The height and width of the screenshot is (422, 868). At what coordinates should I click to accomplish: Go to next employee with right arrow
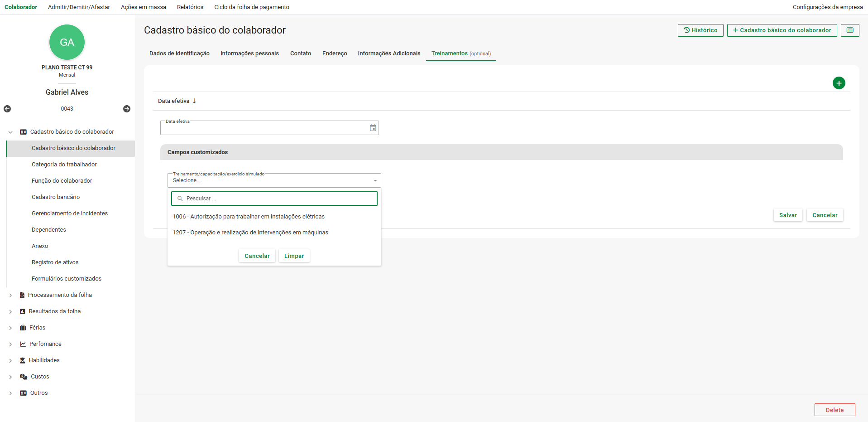127,109
